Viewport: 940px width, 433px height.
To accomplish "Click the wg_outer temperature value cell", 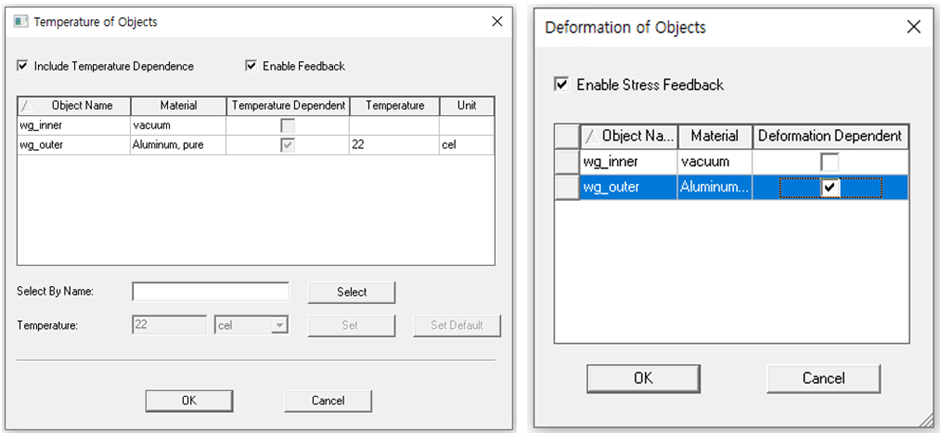I will pyautogui.click(x=393, y=145).
